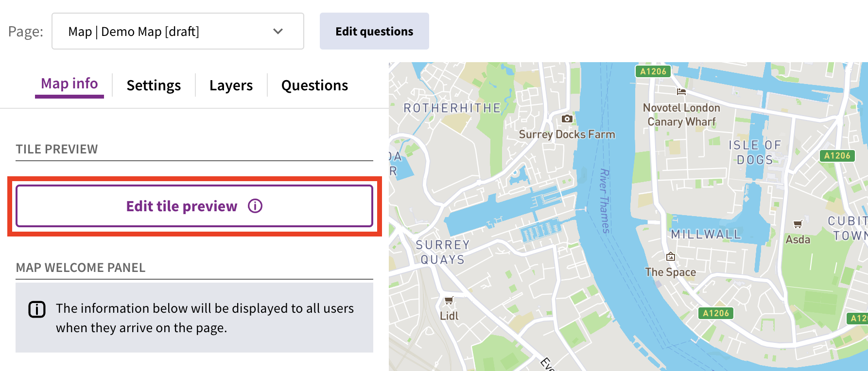868x371 pixels.
Task: Click the Isle of Dogs map label
Action: [x=755, y=152]
